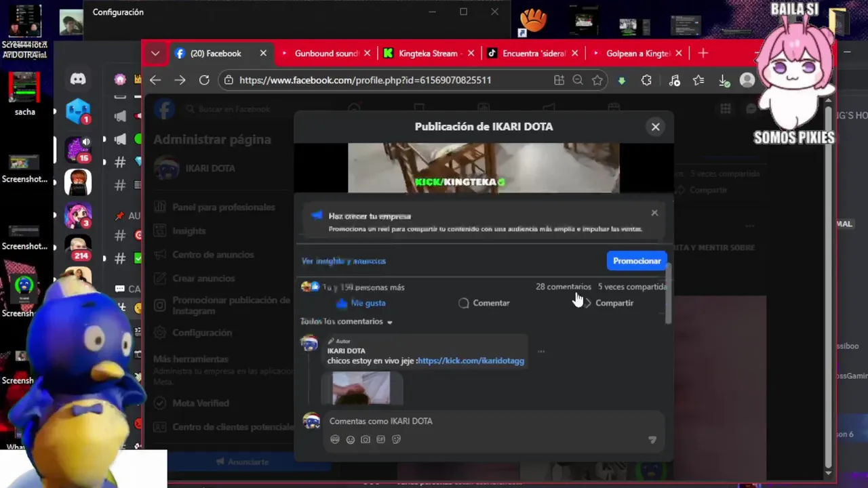Screen dimensions: 868x488
Task: Open the sacha desktop shortcut
Action: click(24, 94)
